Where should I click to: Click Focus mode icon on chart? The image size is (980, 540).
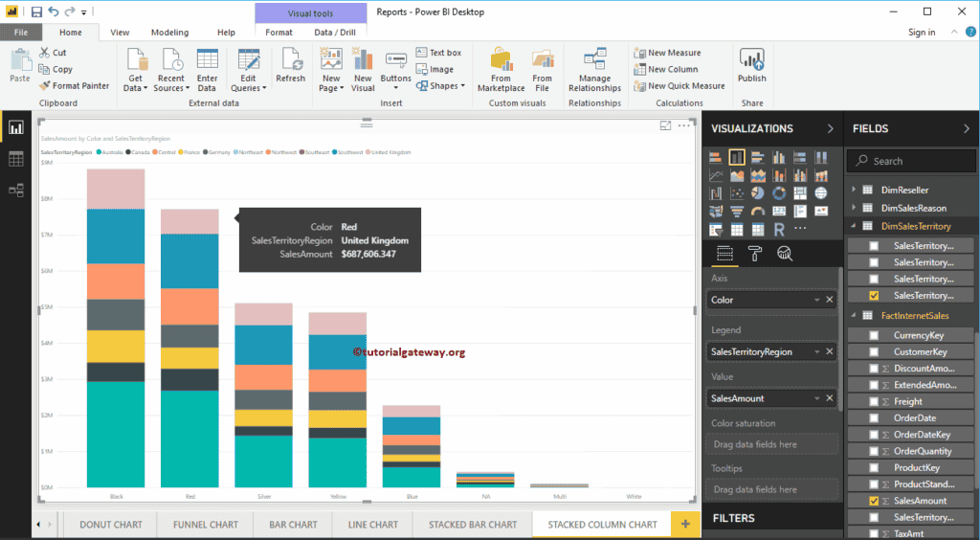pos(665,125)
